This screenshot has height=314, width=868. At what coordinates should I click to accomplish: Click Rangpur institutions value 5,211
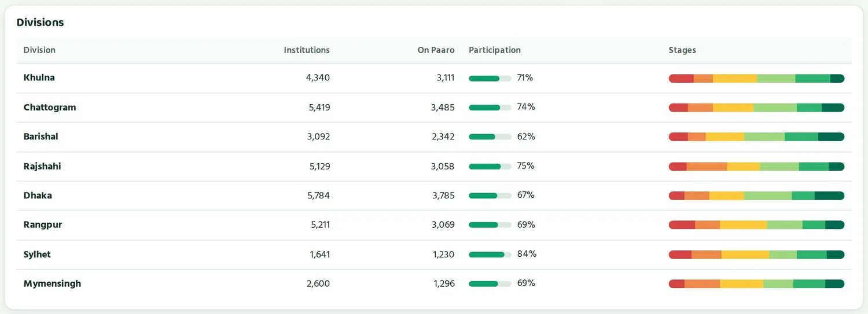pyautogui.click(x=321, y=225)
